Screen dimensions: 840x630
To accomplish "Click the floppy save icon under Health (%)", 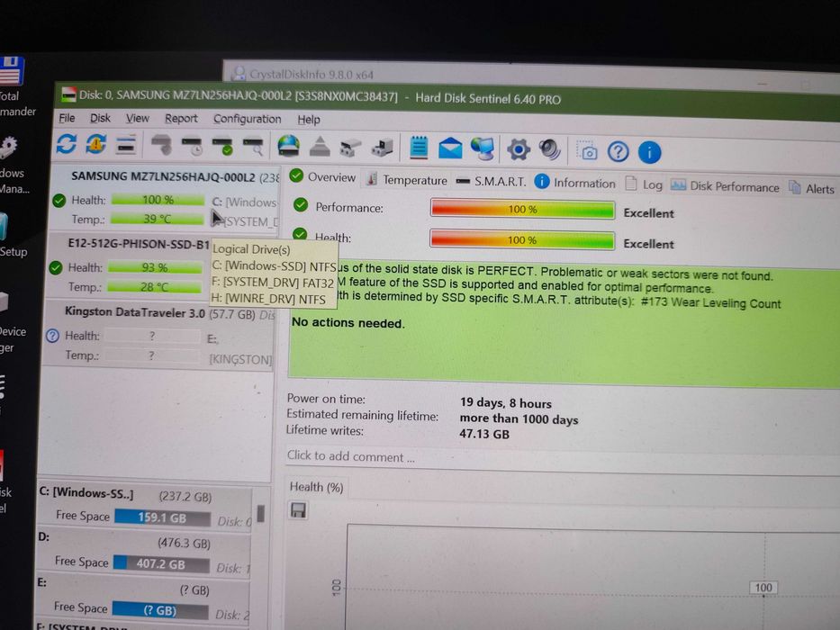I will 298,510.
